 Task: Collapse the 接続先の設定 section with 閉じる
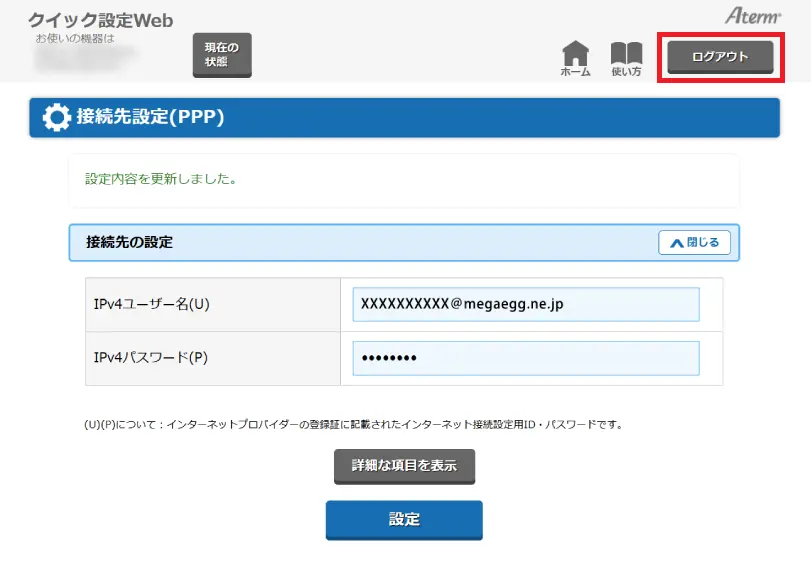click(x=694, y=242)
